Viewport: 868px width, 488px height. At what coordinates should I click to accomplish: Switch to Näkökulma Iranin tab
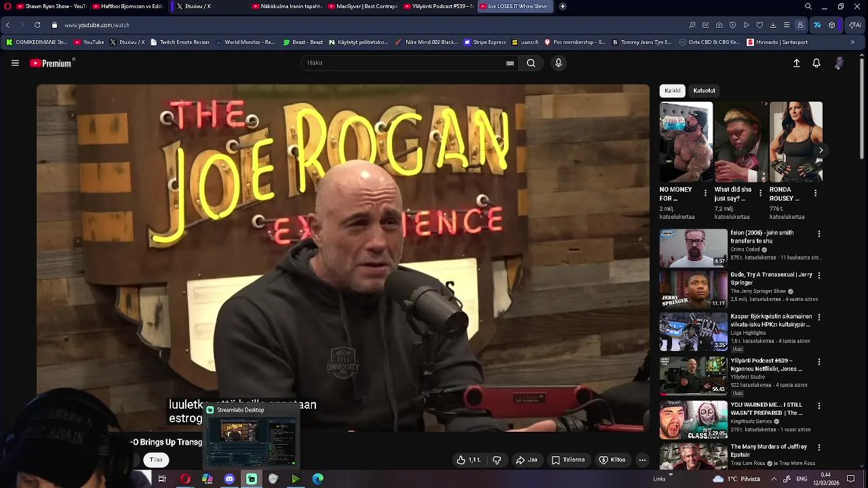click(287, 6)
